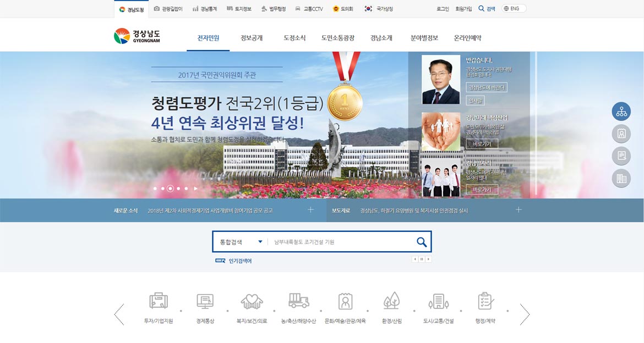Viewport: 644px width, 343px height.
Task: Open 교통CCTV car icon link
Action: pyautogui.click(x=309, y=9)
